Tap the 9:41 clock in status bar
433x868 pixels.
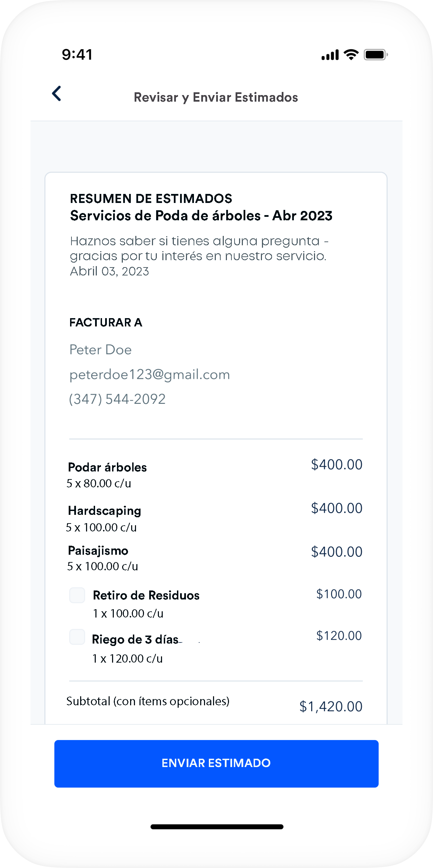click(77, 55)
